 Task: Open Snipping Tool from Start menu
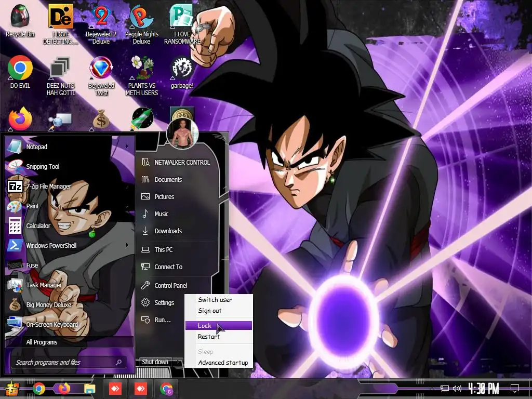pyautogui.click(x=70, y=166)
